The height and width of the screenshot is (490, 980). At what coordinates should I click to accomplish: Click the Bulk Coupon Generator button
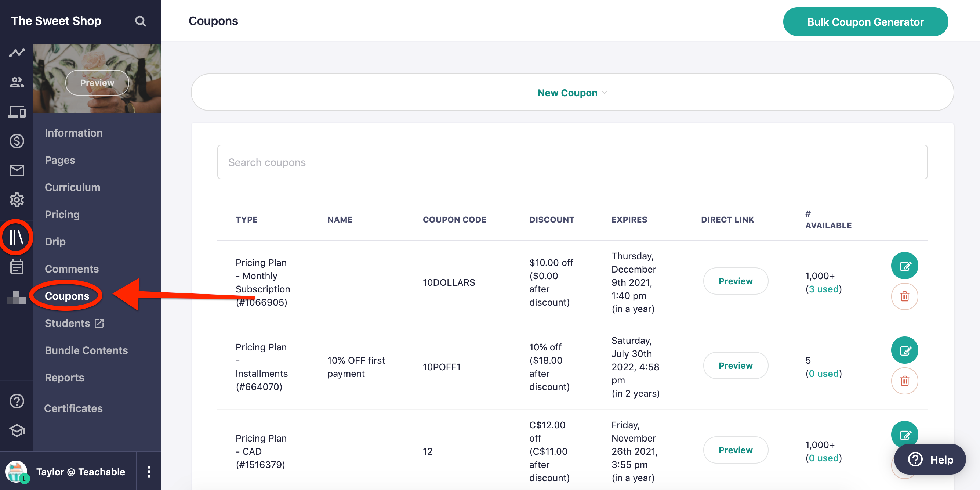(865, 22)
